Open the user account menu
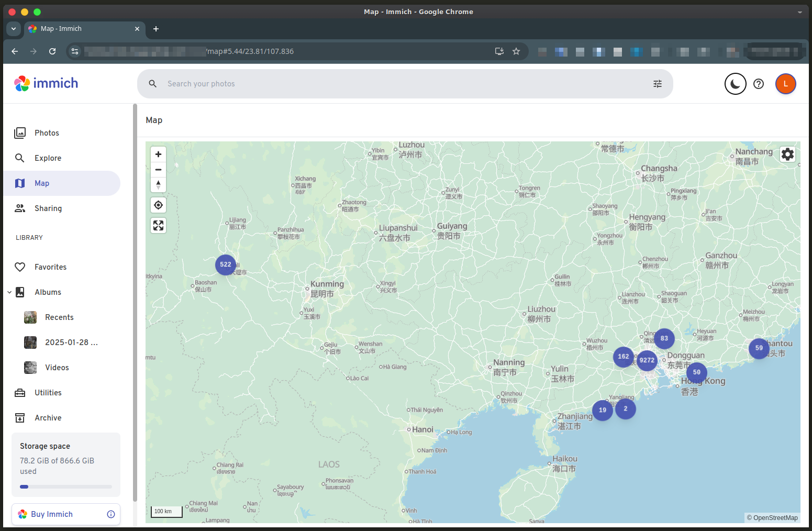Viewport: 812px width, 531px height. point(785,84)
